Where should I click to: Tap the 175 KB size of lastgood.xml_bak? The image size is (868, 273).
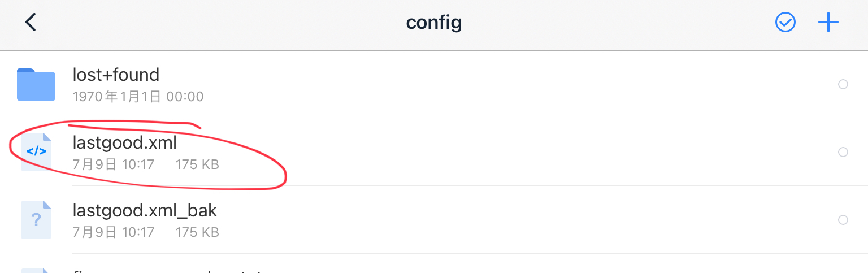click(197, 232)
